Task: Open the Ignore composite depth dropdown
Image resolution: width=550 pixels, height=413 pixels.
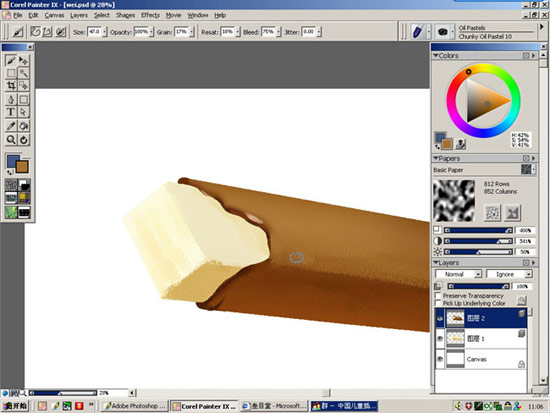Action: 509,274
